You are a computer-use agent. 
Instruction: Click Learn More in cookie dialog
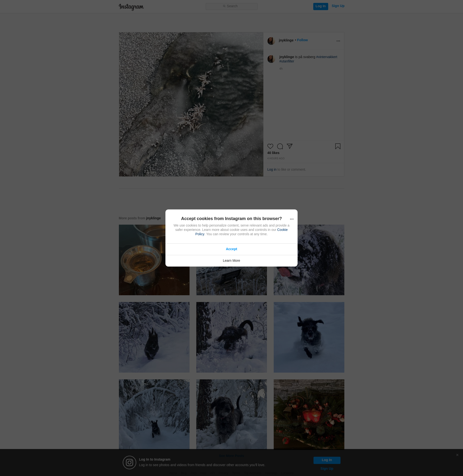[231, 261]
